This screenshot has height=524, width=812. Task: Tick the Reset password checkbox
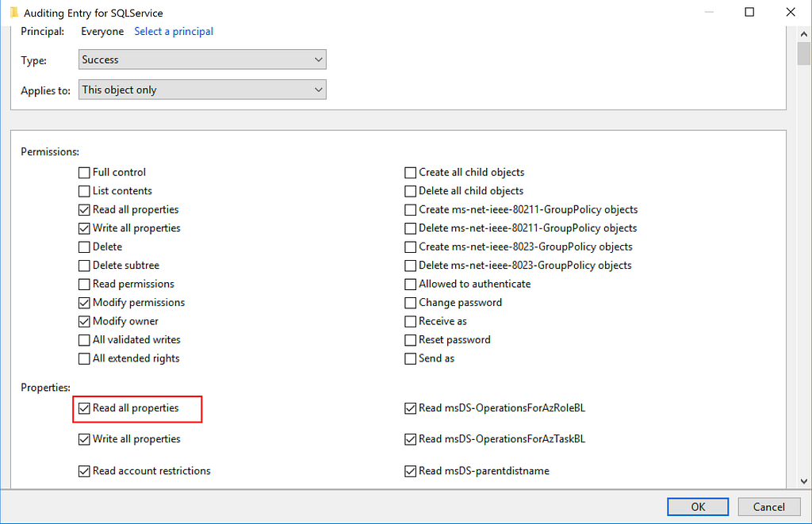click(x=410, y=340)
